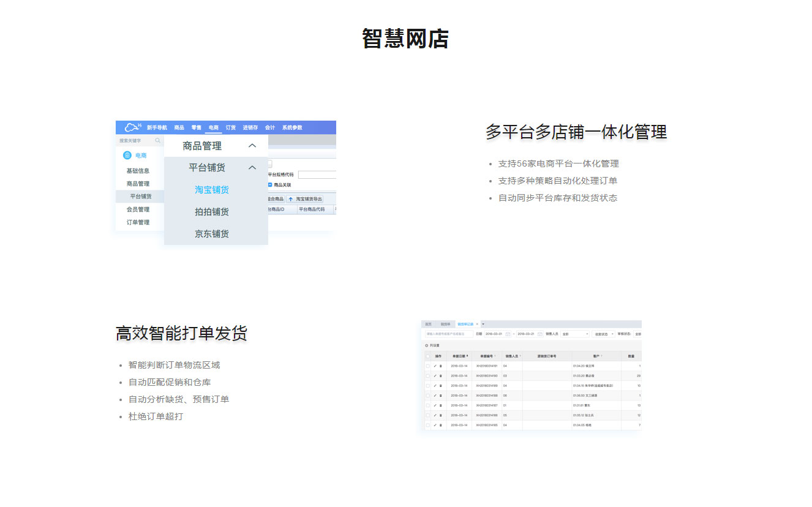812x507 pixels.
Task: Click the edit pencil in first table row
Action: point(435,366)
